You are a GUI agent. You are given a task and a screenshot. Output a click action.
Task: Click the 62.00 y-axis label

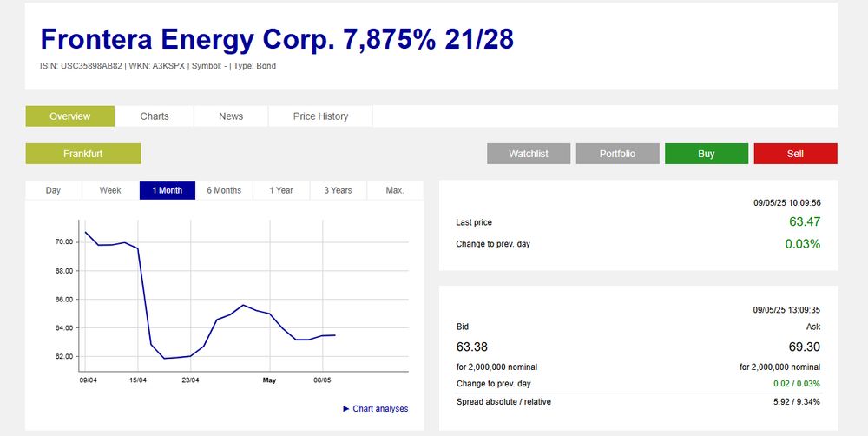pos(63,356)
